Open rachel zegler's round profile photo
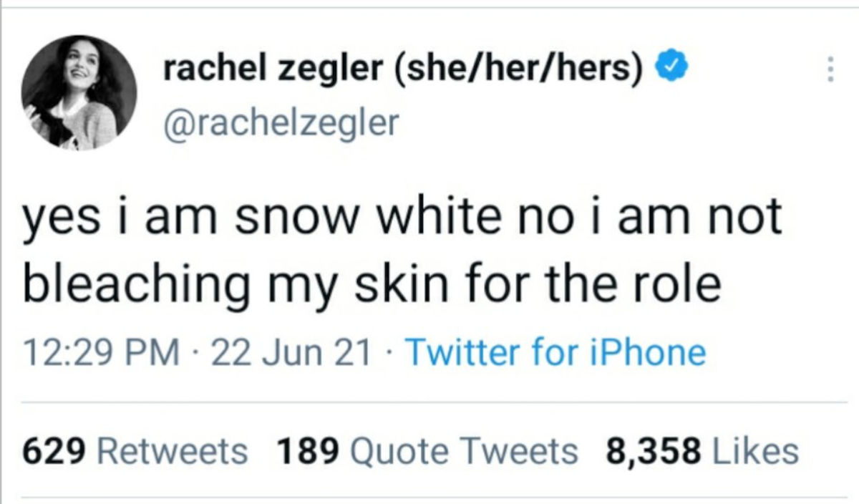 79,92
